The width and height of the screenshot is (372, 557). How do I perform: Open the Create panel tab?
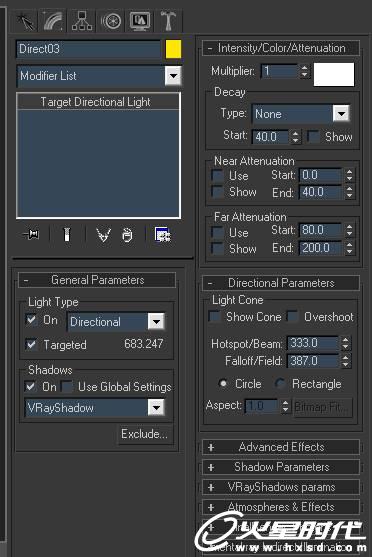click(x=26, y=21)
